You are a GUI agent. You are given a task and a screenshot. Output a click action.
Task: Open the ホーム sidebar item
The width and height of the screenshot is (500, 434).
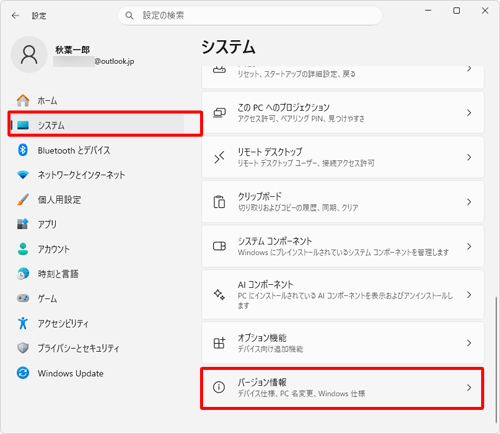[x=97, y=100]
